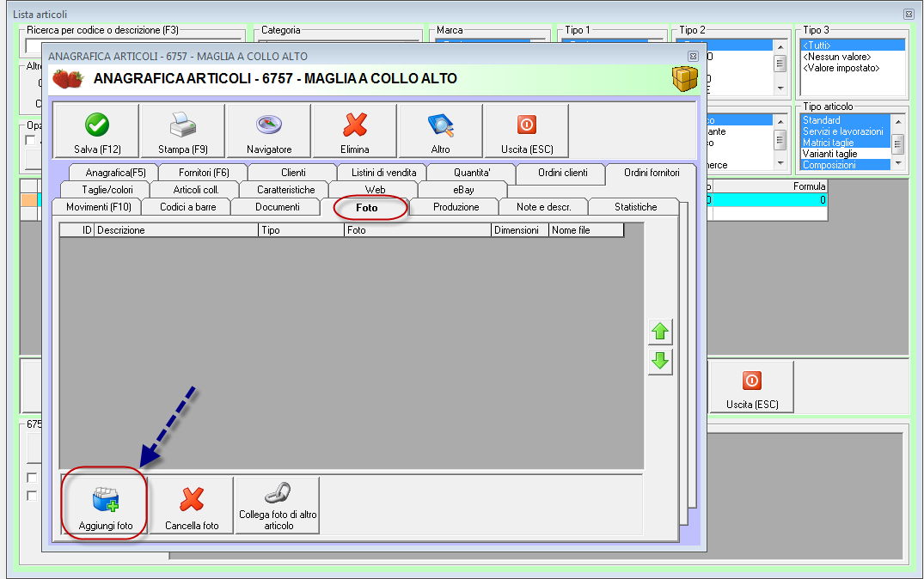Click the yellow cube icon in dialog header
The image size is (924, 579).
pos(685,78)
